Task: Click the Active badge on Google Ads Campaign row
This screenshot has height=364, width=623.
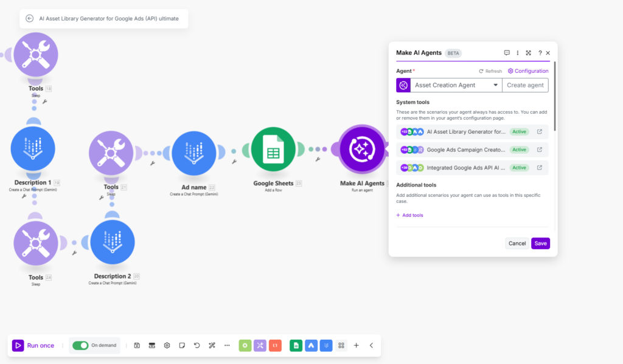Action: [519, 149]
